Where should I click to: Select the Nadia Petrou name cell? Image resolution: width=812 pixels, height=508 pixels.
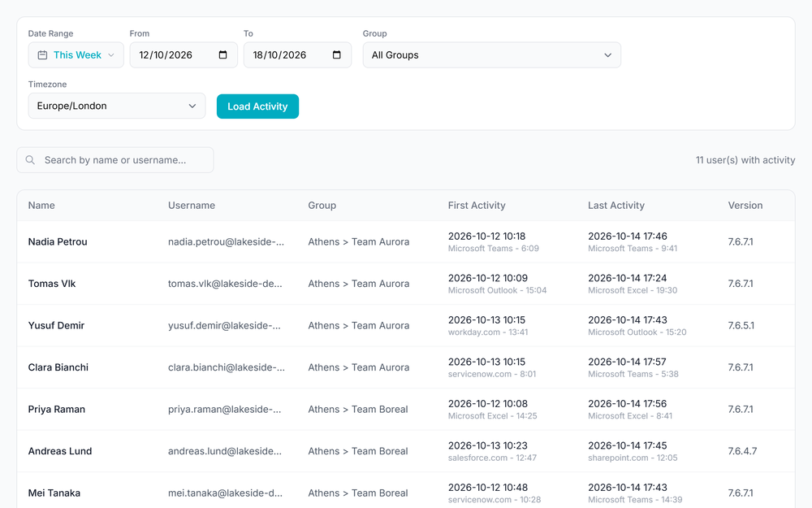pyautogui.click(x=58, y=241)
